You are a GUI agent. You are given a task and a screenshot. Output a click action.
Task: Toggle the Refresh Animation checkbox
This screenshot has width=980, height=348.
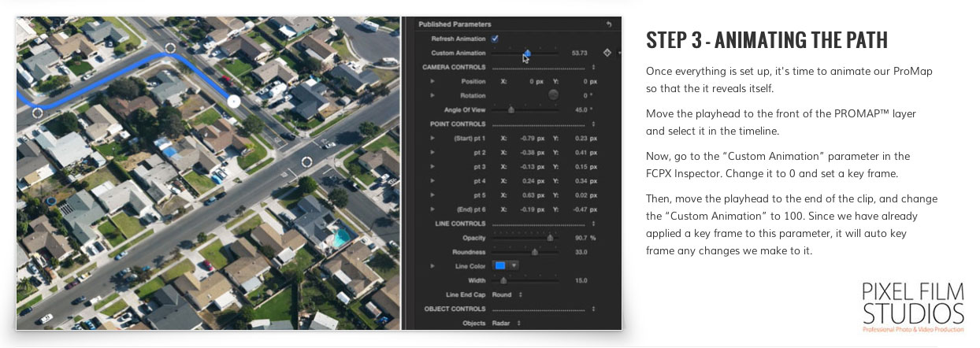coord(494,39)
